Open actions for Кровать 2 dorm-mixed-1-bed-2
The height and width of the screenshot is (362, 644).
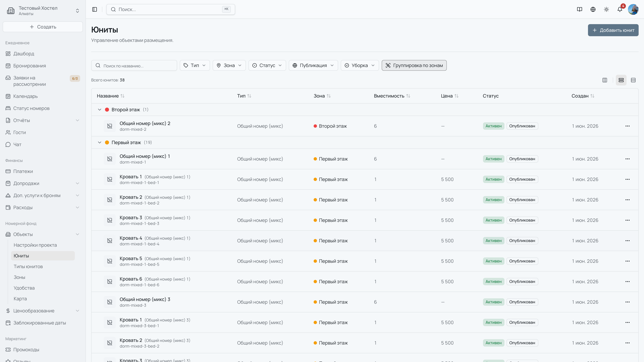coord(628,200)
